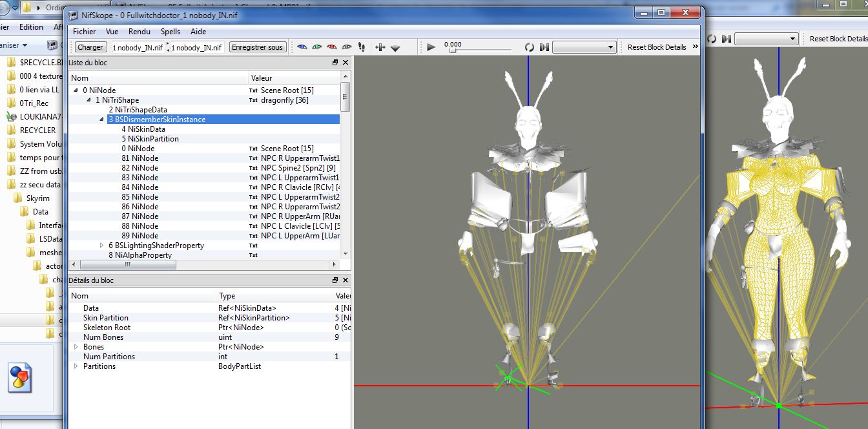Click the footprints walk view icon
This screenshot has height=429, width=868.
pyautogui.click(x=362, y=47)
